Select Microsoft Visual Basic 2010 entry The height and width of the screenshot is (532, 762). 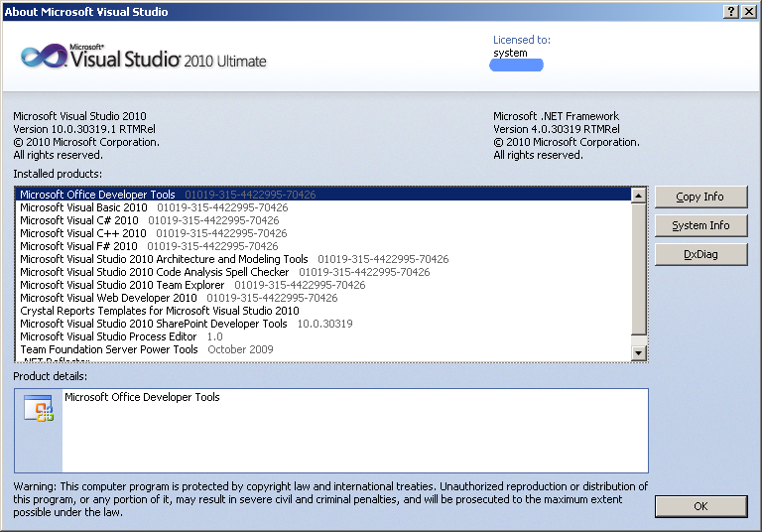click(x=83, y=207)
